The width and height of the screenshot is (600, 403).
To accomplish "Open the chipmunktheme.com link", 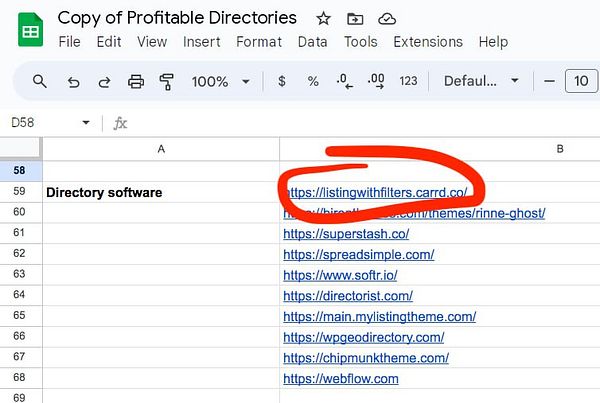I will coord(366,358).
